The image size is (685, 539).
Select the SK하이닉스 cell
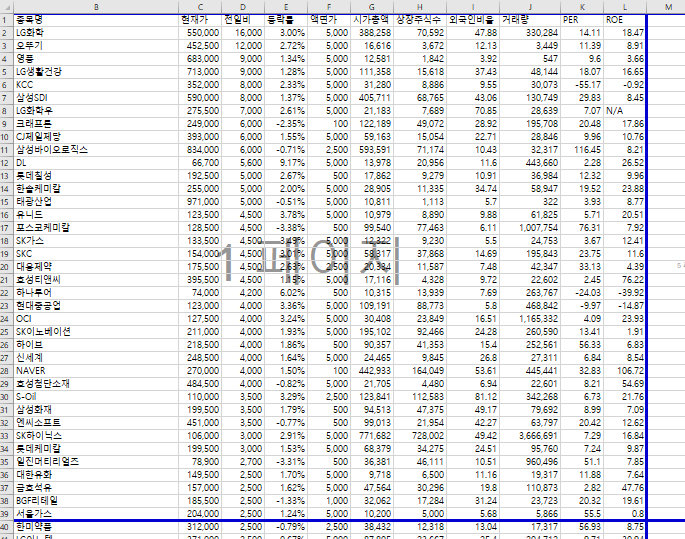tap(96, 436)
